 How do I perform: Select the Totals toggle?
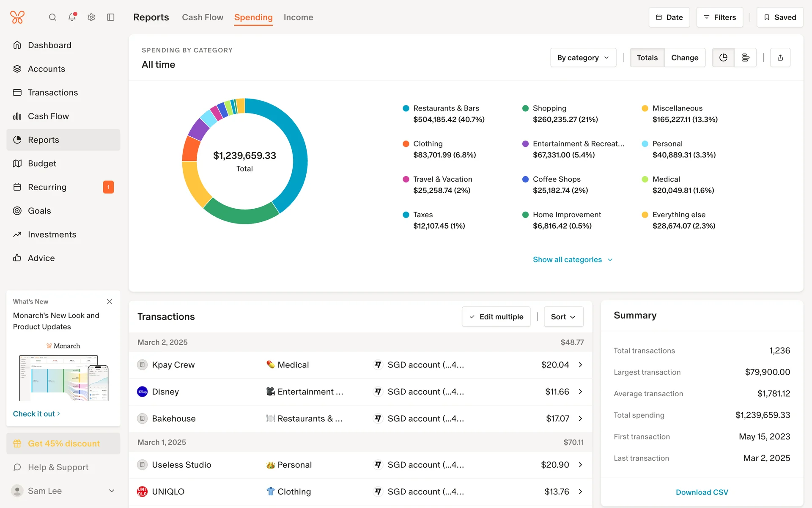[647, 58]
